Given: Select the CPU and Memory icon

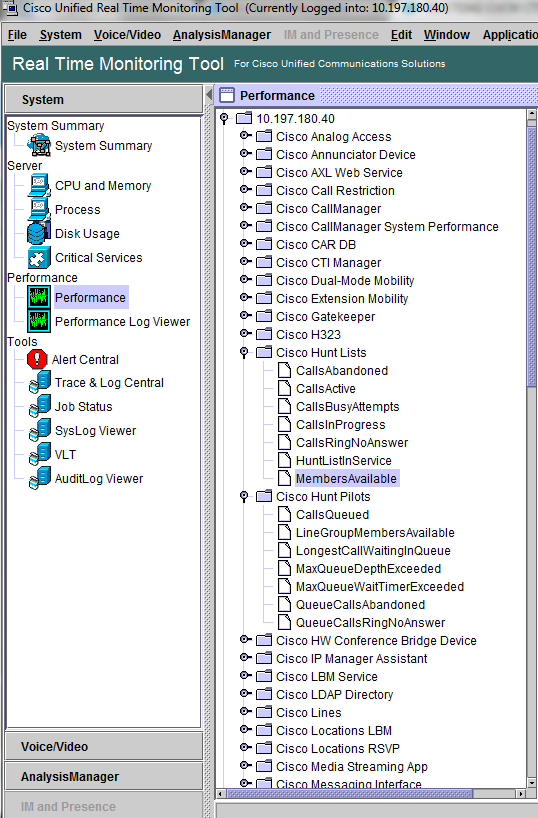Looking at the screenshot, I should (40, 186).
